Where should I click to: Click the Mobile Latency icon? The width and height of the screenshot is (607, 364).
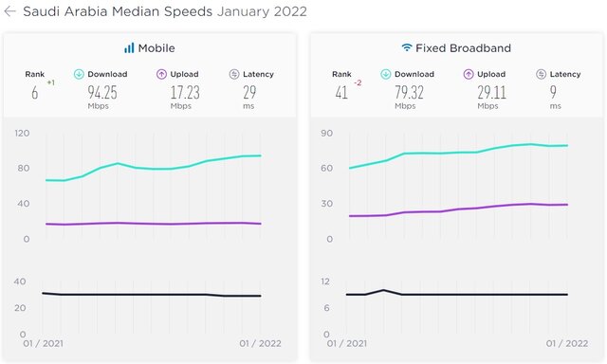click(x=234, y=74)
